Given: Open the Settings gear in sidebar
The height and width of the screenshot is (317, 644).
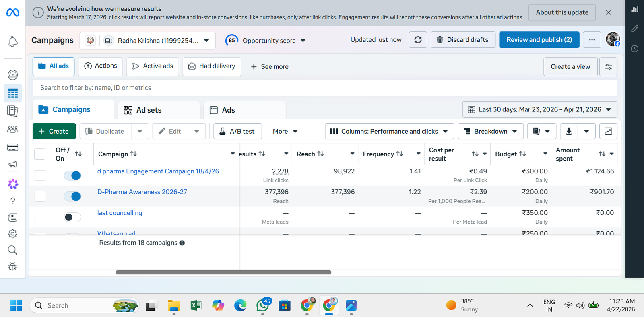Looking at the screenshot, I should tap(13, 234).
